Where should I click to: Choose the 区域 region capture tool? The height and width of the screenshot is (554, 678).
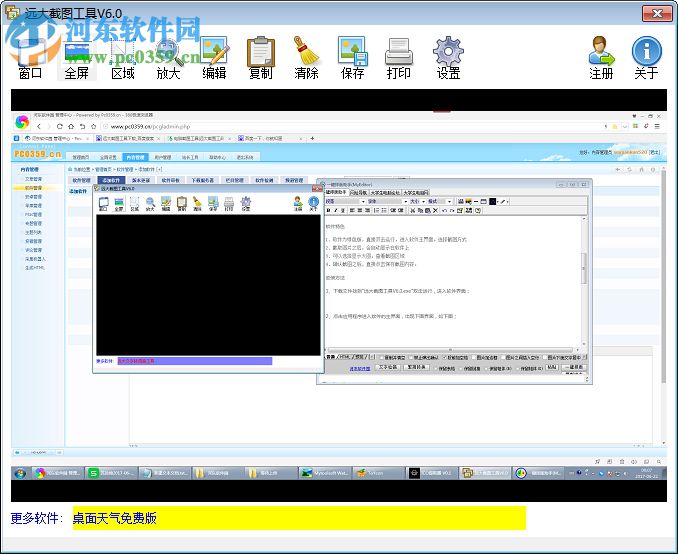(x=123, y=58)
